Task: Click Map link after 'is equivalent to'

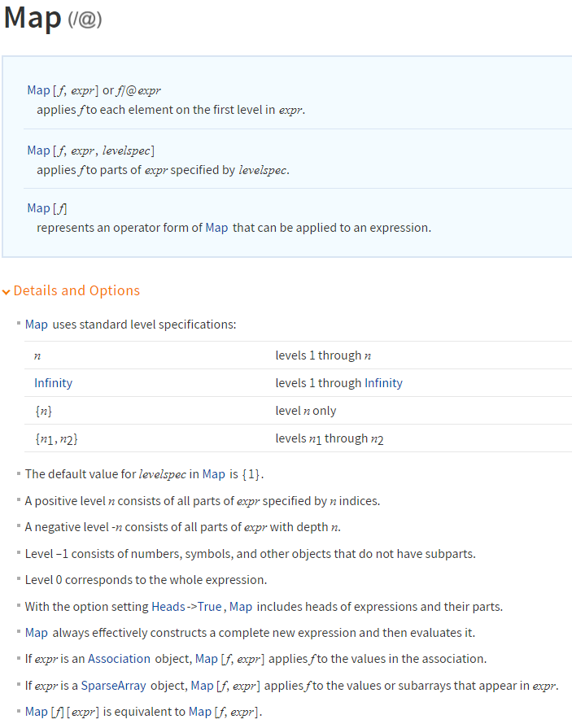Action: 200,712
